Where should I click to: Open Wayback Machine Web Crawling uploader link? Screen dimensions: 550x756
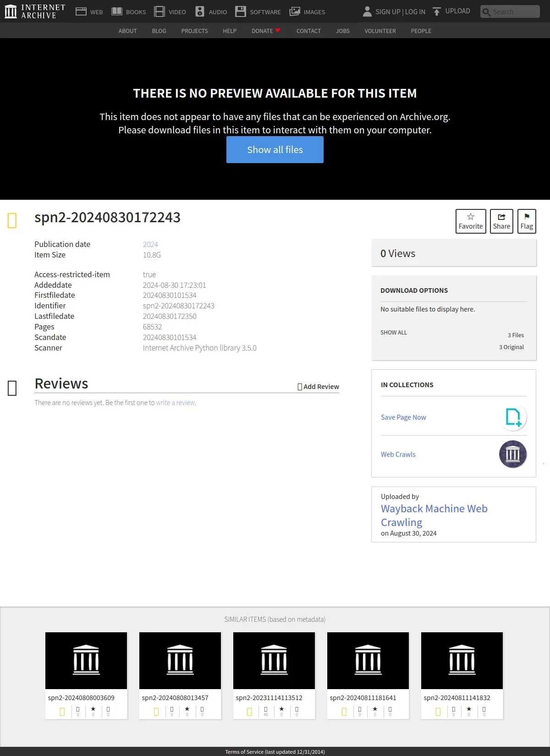434,515
